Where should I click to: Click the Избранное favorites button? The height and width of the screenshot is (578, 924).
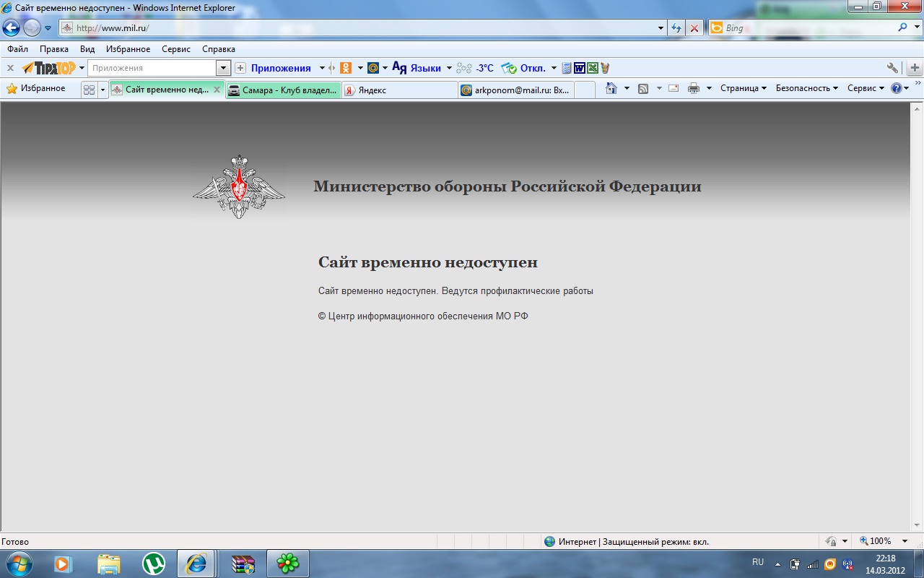[36, 88]
